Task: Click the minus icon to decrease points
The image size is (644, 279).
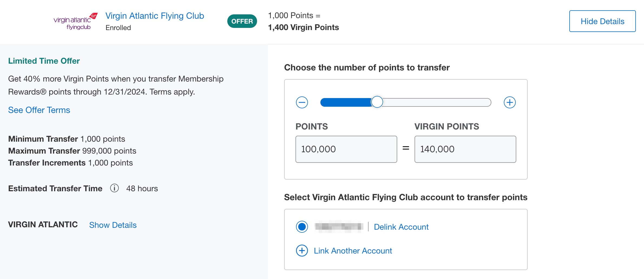Action: (x=302, y=102)
